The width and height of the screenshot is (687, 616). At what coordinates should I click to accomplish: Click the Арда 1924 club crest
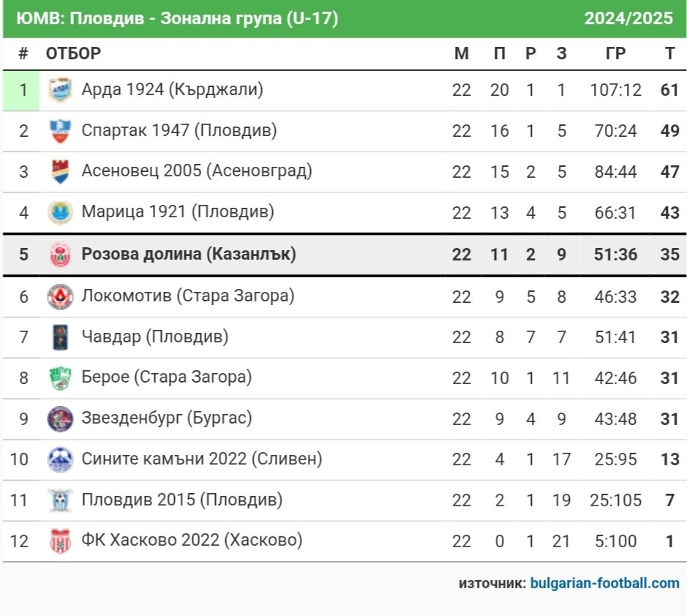60,89
